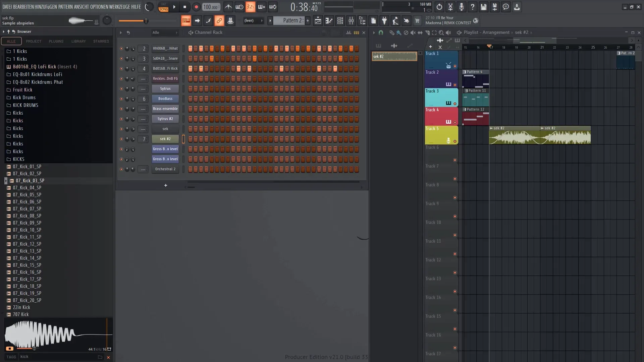Open the Channel rack view icon
The width and height of the screenshot is (644, 362).
340,21
